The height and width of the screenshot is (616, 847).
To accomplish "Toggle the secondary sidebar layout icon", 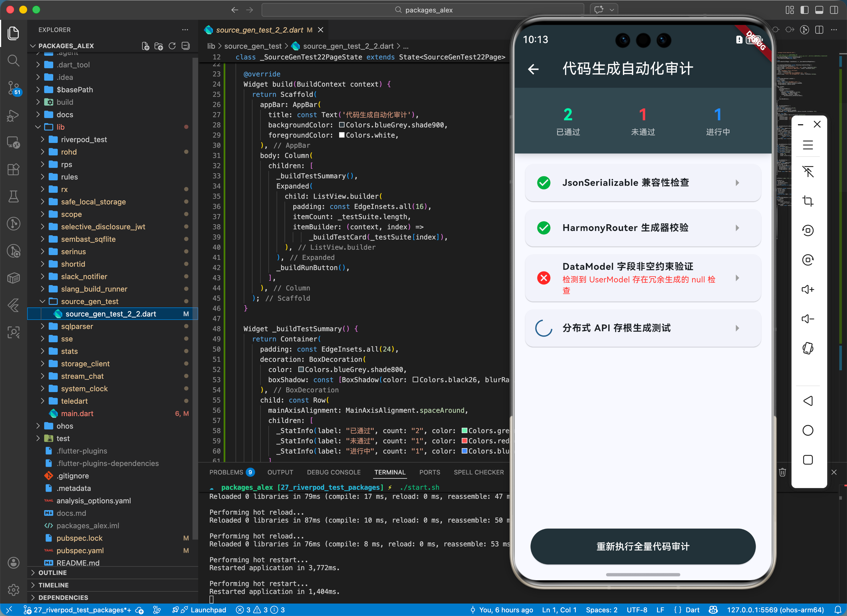I will [x=834, y=10].
